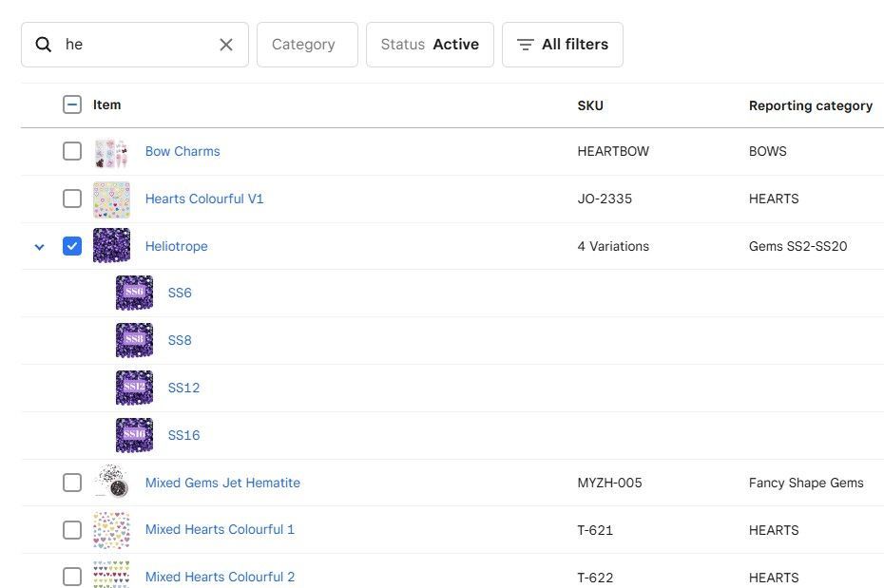Toggle the select-all items checkbox
This screenshot has width=884, height=588.
[72, 104]
